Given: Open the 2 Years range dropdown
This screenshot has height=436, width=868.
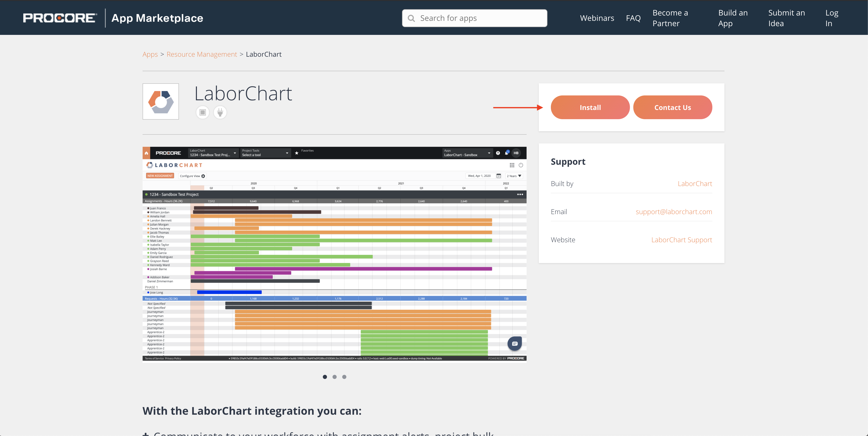Looking at the screenshot, I should coord(514,176).
